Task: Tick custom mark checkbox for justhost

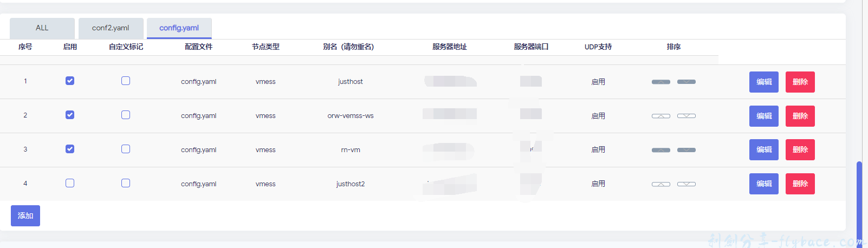Action: 126,81
